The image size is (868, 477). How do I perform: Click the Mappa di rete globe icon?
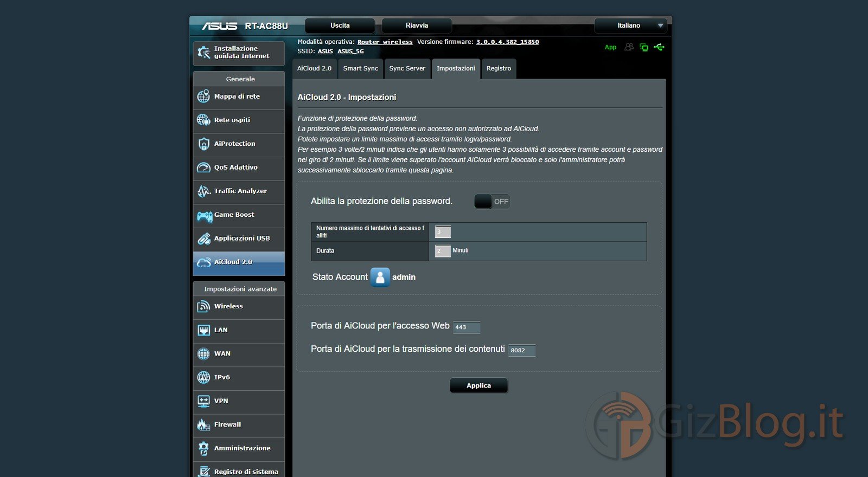click(203, 96)
